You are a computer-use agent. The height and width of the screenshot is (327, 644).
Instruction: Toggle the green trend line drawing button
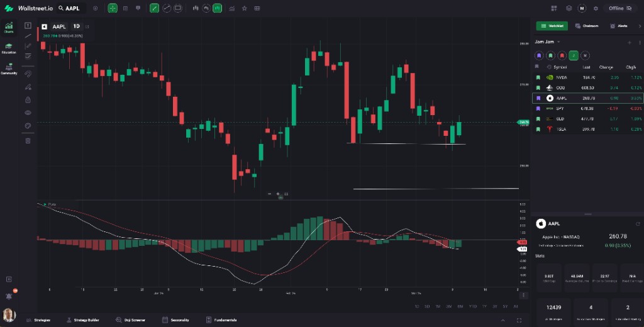[x=155, y=8]
